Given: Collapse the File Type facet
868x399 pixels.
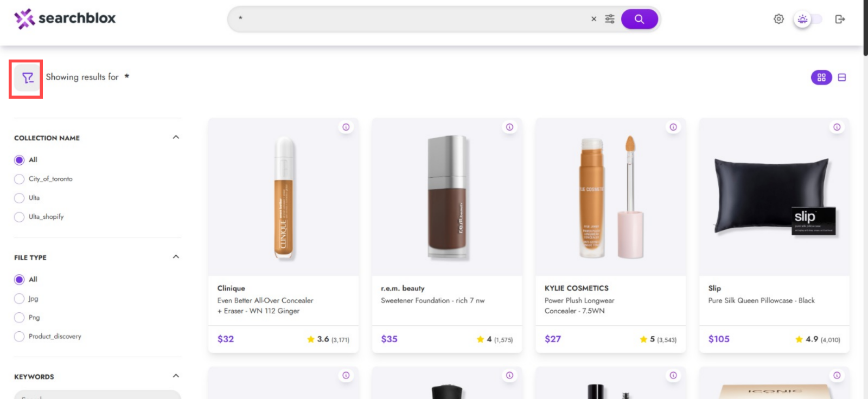Looking at the screenshot, I should pyautogui.click(x=176, y=256).
